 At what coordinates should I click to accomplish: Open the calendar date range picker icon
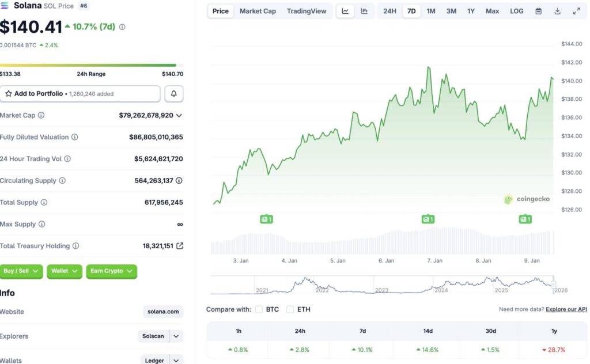click(539, 11)
